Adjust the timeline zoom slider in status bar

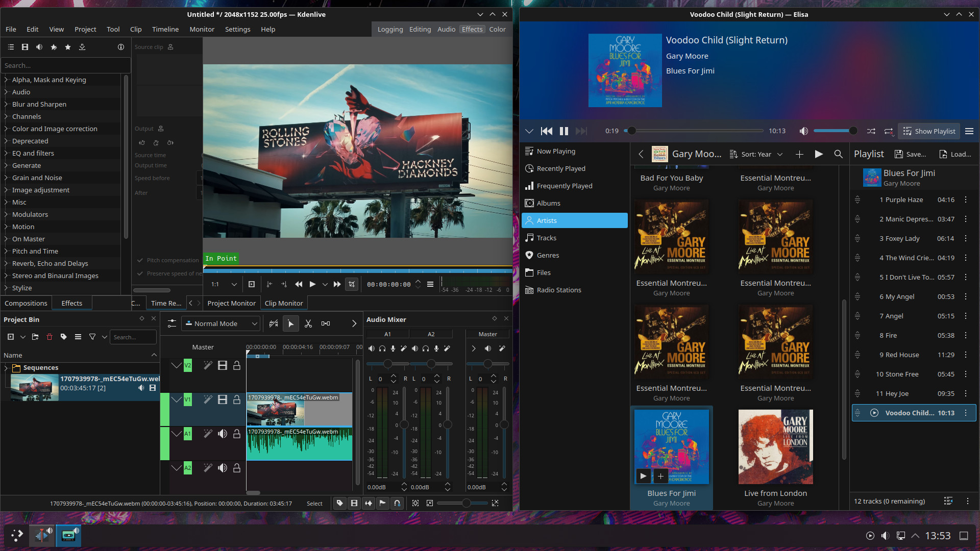point(462,503)
